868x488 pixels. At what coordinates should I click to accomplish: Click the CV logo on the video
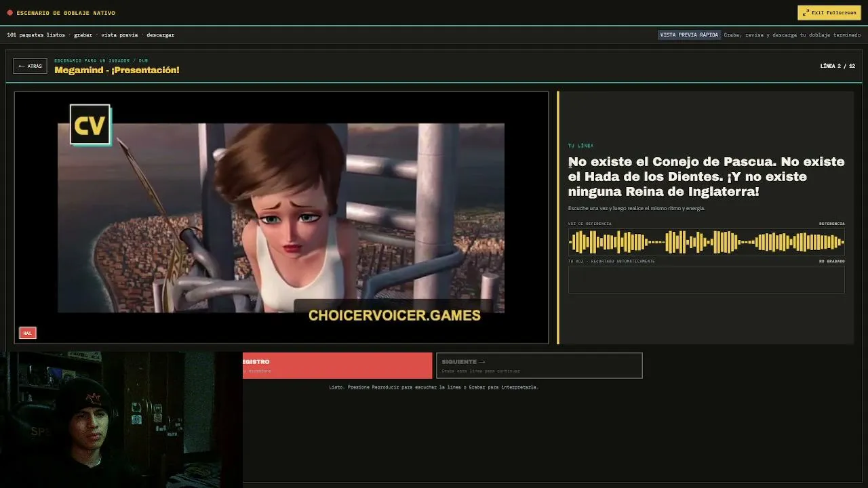pyautogui.click(x=90, y=125)
